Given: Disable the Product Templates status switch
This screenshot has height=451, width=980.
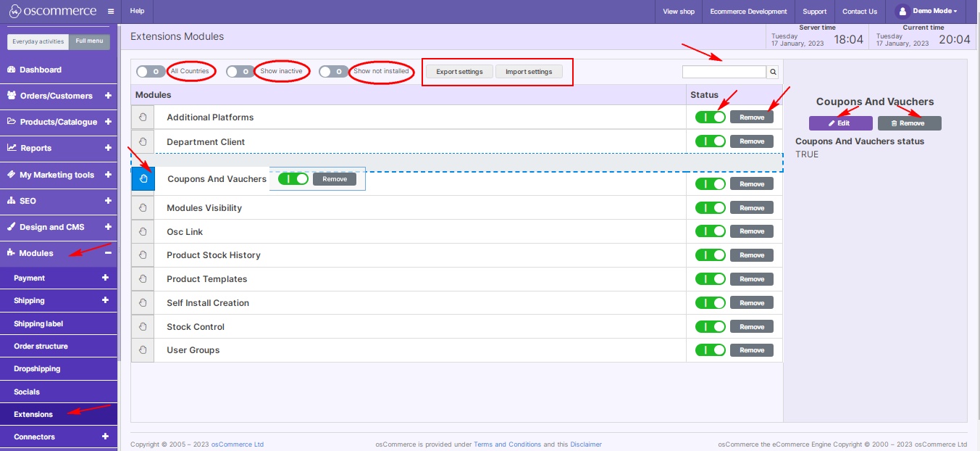Looking at the screenshot, I should 710,279.
